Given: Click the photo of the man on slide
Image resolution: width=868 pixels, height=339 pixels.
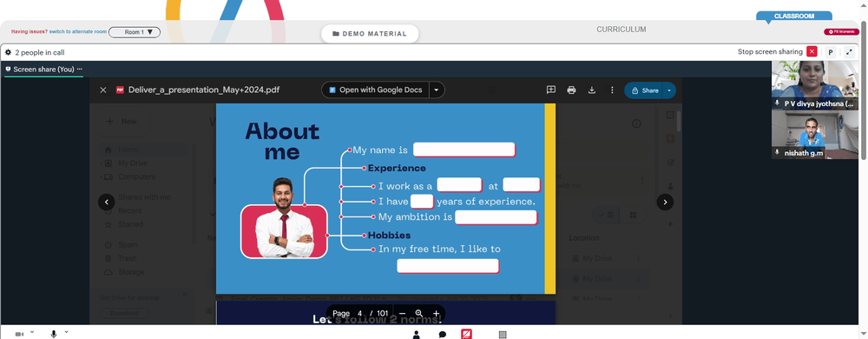Looking at the screenshot, I should pyautogui.click(x=285, y=218).
